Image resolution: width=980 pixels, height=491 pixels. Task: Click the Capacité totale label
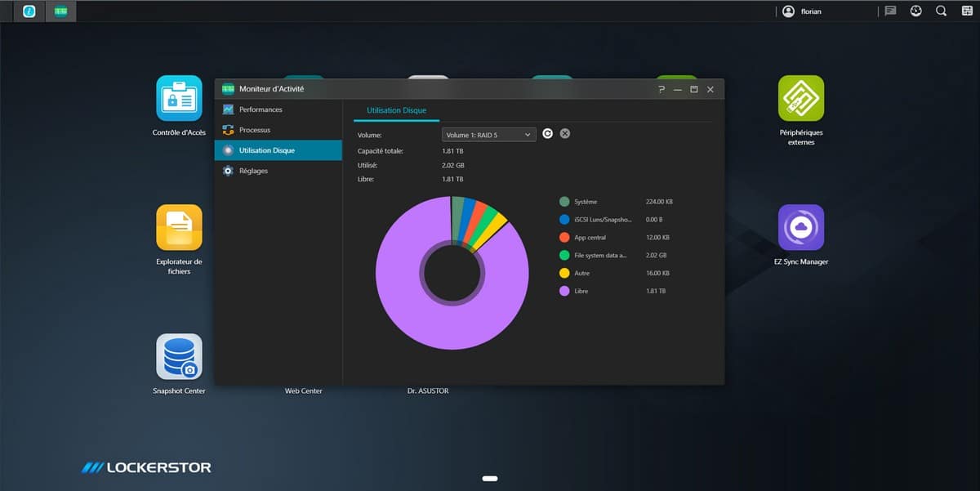pyautogui.click(x=381, y=150)
